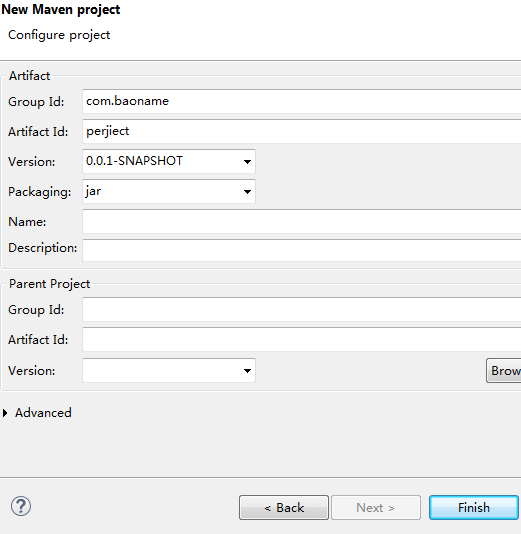Focus the Parent Project Group Id field
The width and height of the screenshot is (521, 534).
point(302,310)
